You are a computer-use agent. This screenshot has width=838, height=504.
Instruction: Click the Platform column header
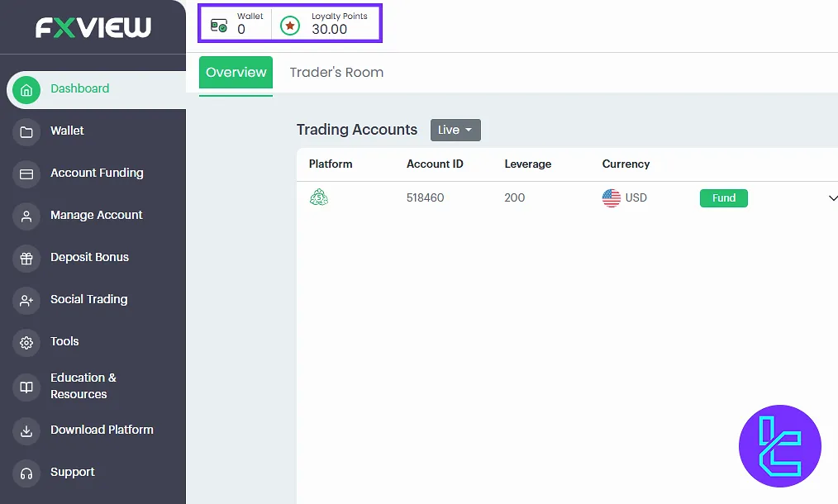click(x=331, y=164)
